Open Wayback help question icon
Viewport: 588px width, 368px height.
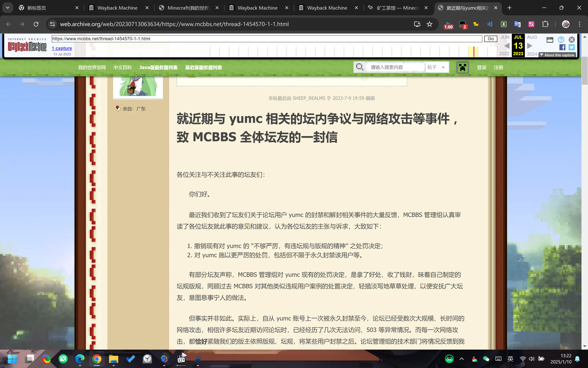coord(561,40)
